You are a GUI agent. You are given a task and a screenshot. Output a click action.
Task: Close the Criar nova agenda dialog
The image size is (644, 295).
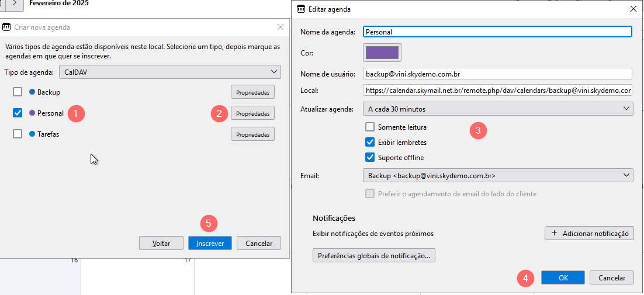(x=281, y=27)
